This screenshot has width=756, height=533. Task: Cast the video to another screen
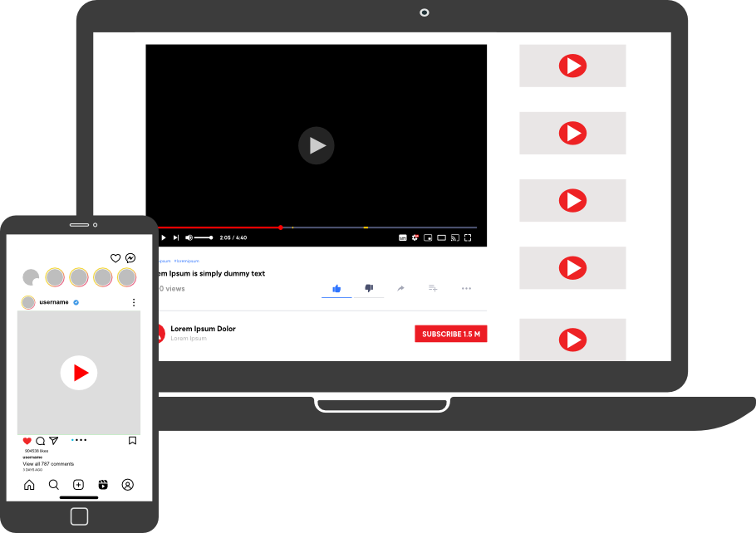click(x=454, y=237)
